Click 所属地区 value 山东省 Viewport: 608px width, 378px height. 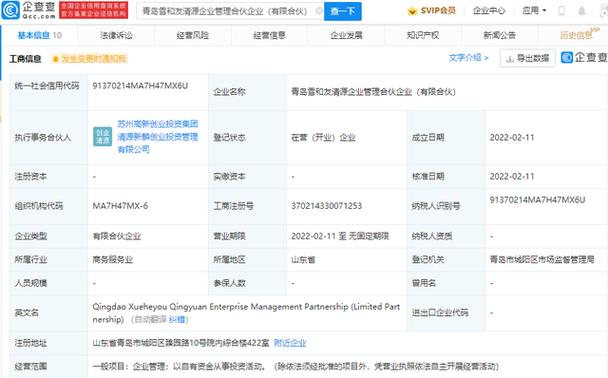pyautogui.click(x=303, y=260)
